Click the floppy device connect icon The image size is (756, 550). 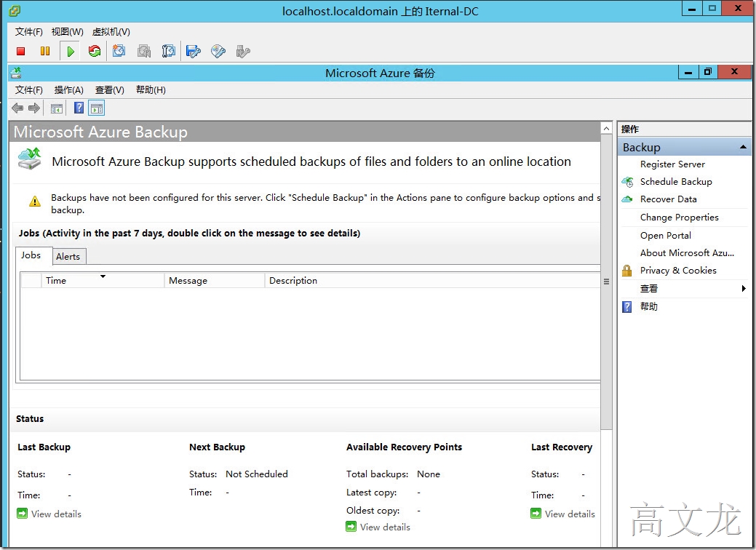coord(194,51)
